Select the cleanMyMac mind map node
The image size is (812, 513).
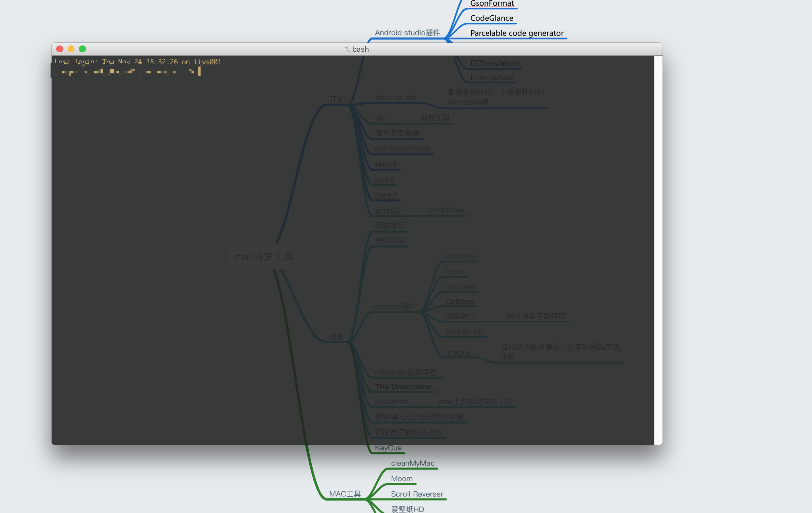[413, 464]
